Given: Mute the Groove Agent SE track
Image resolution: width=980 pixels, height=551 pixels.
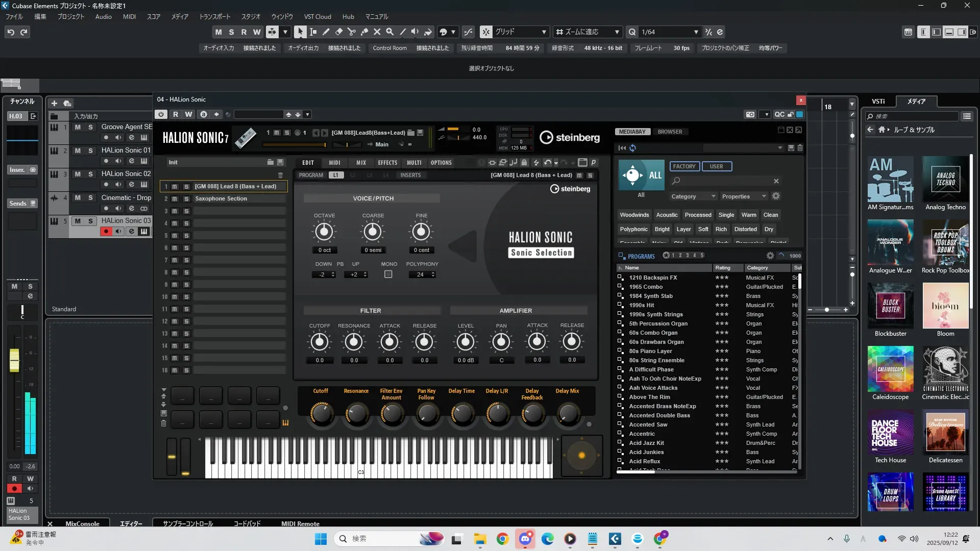Looking at the screenshot, I should coord(78,127).
